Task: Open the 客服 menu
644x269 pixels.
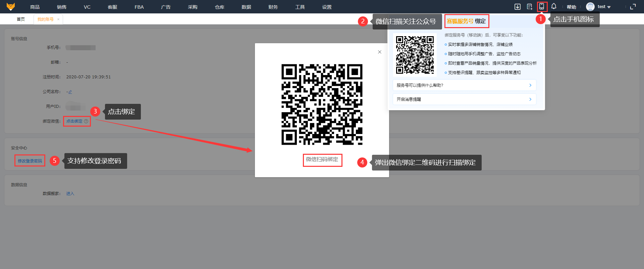Action: coord(112,7)
